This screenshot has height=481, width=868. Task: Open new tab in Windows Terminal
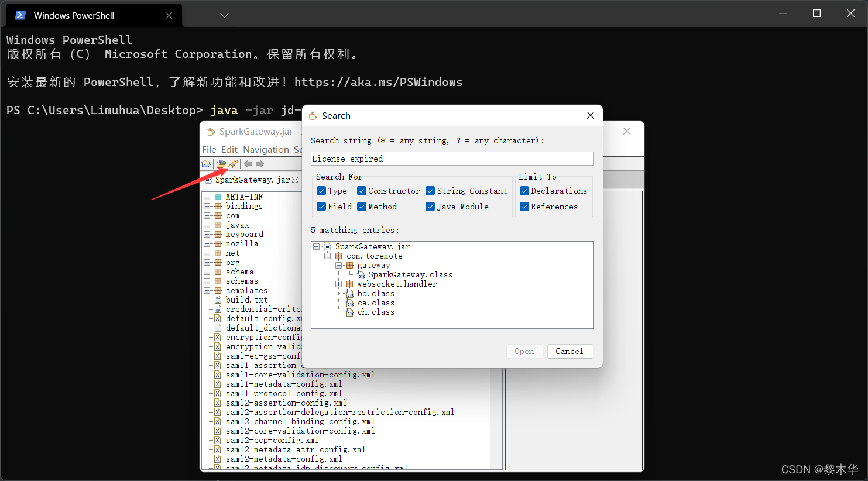pos(200,15)
